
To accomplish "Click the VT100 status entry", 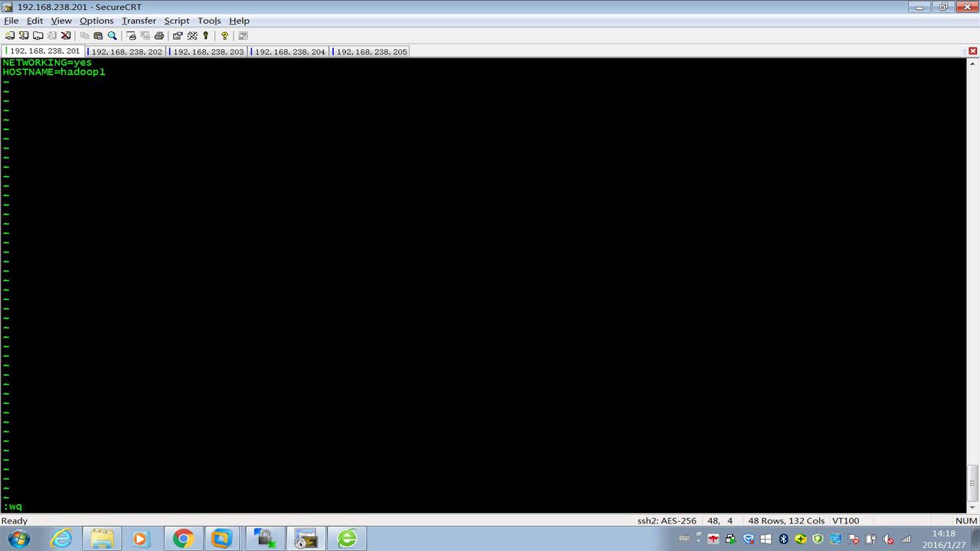I will (846, 521).
